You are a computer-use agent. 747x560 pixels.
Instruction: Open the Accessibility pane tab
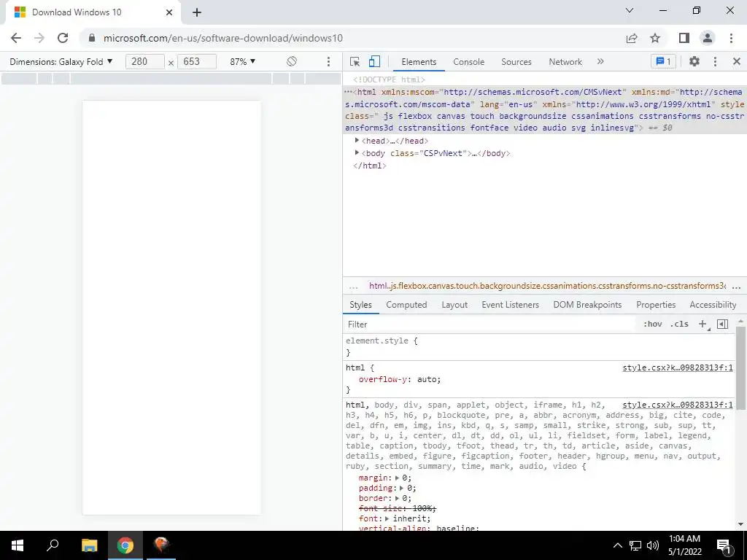[713, 305]
